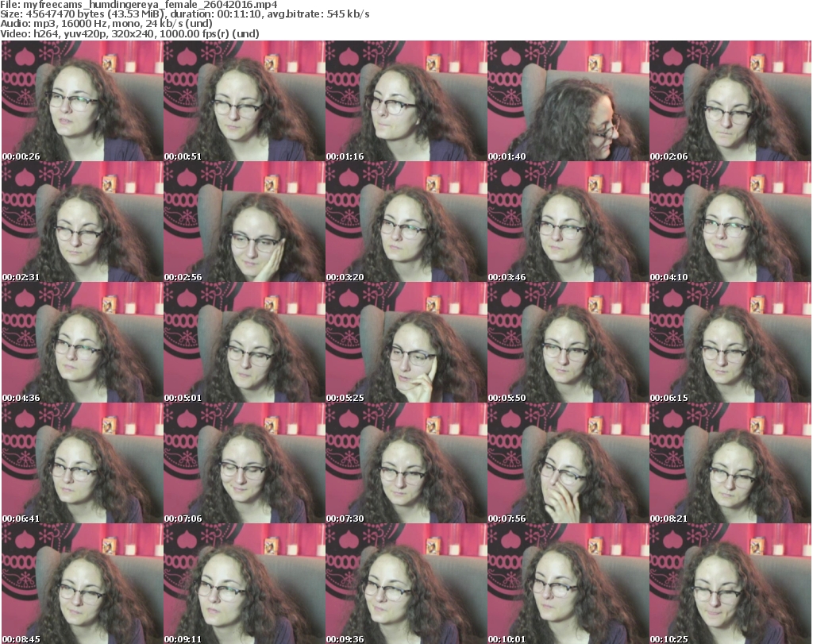Open the thumbnail stamped 00:10:25
Viewport: 813px width, 644px height.
(x=730, y=584)
